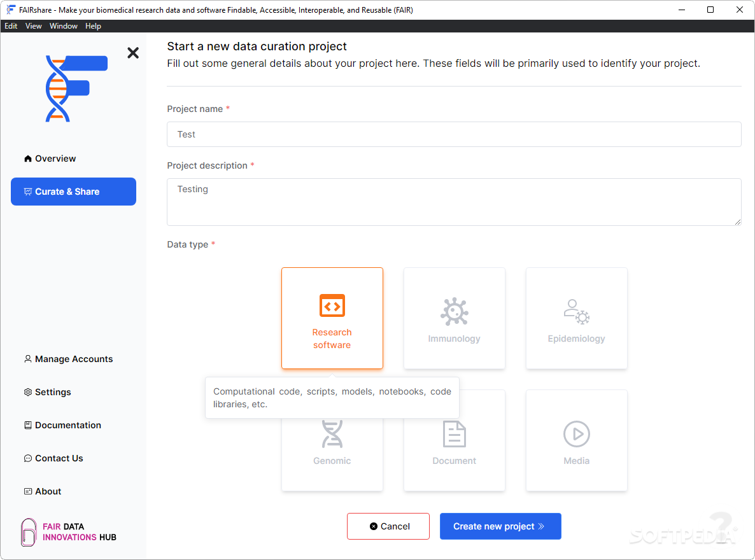
Task: Click the description resize handle
Action: point(738,222)
